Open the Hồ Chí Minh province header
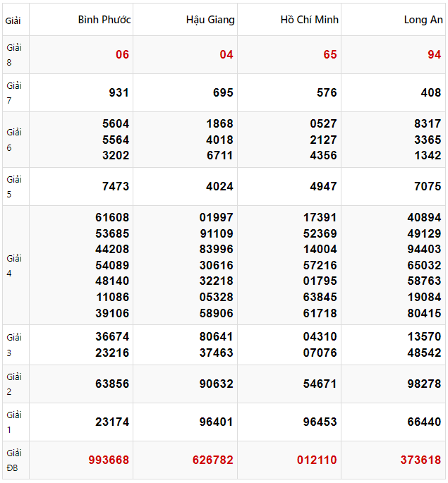 (309, 20)
